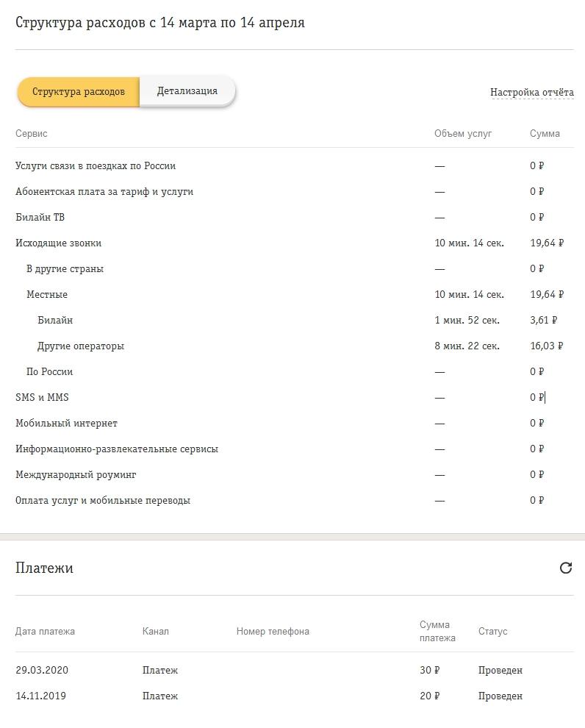Collapse the Местные calls row
The height and width of the screenshot is (728, 585).
295,294
